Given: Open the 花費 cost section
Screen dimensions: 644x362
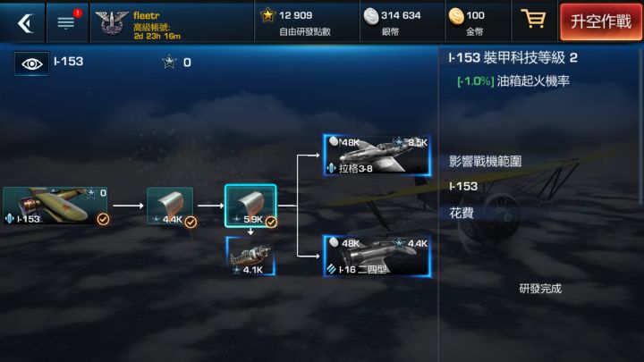Looking at the screenshot, I should point(462,213).
